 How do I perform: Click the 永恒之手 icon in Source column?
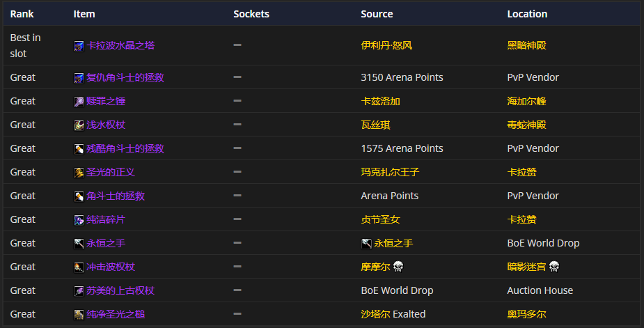click(x=366, y=244)
